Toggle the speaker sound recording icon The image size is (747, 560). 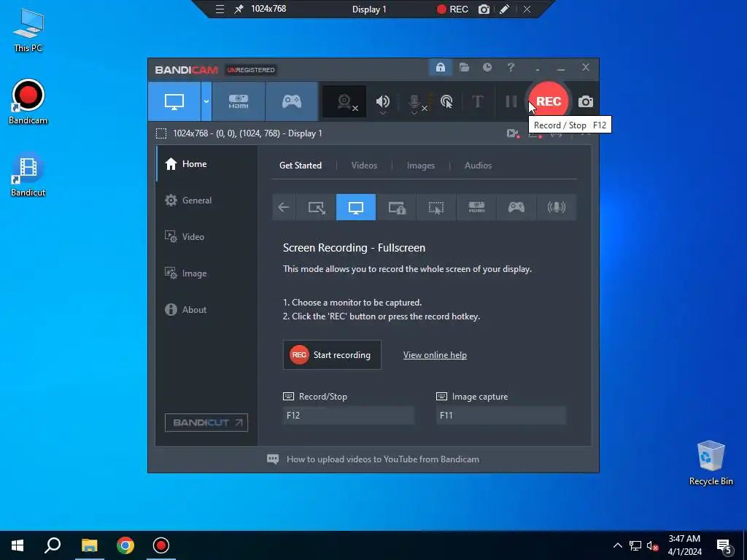[x=382, y=101]
